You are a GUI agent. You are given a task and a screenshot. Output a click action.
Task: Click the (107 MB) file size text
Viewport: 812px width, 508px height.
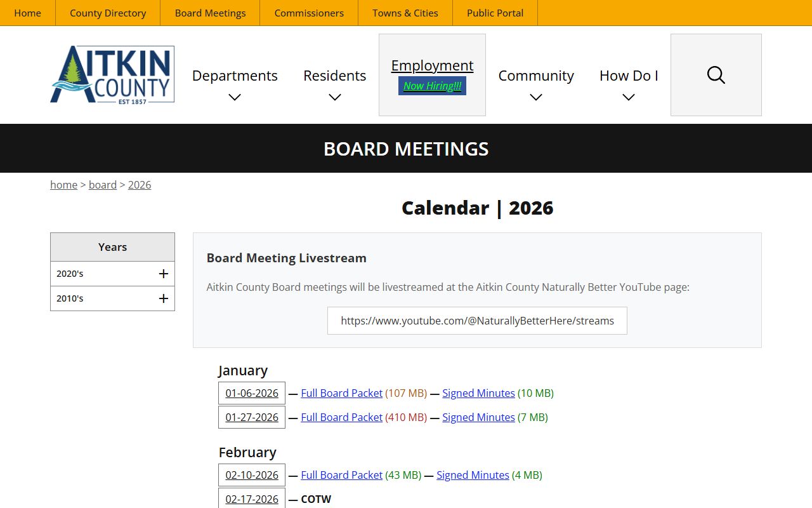point(406,393)
